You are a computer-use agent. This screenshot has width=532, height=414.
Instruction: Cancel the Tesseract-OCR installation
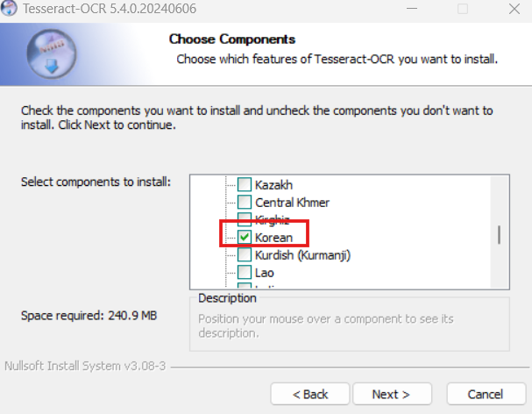click(486, 394)
